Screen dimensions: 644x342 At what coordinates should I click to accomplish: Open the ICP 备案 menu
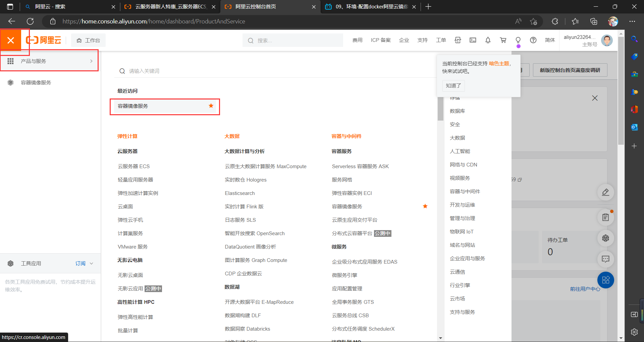[381, 40]
